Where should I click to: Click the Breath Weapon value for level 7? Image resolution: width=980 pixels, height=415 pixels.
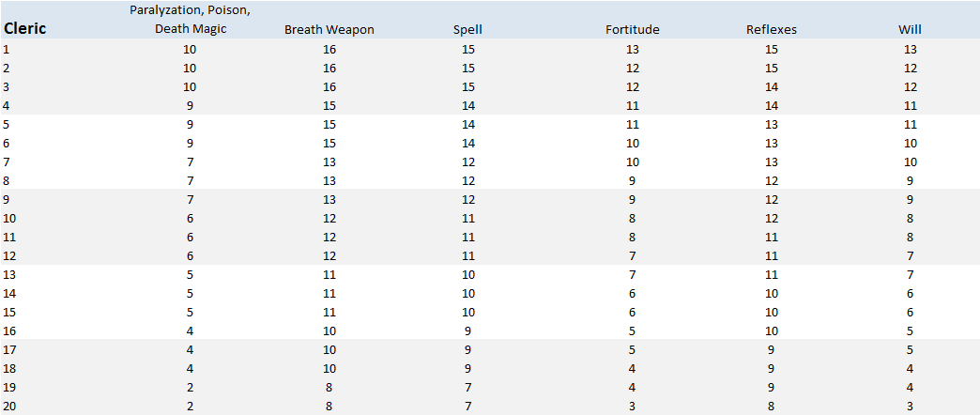click(x=329, y=161)
